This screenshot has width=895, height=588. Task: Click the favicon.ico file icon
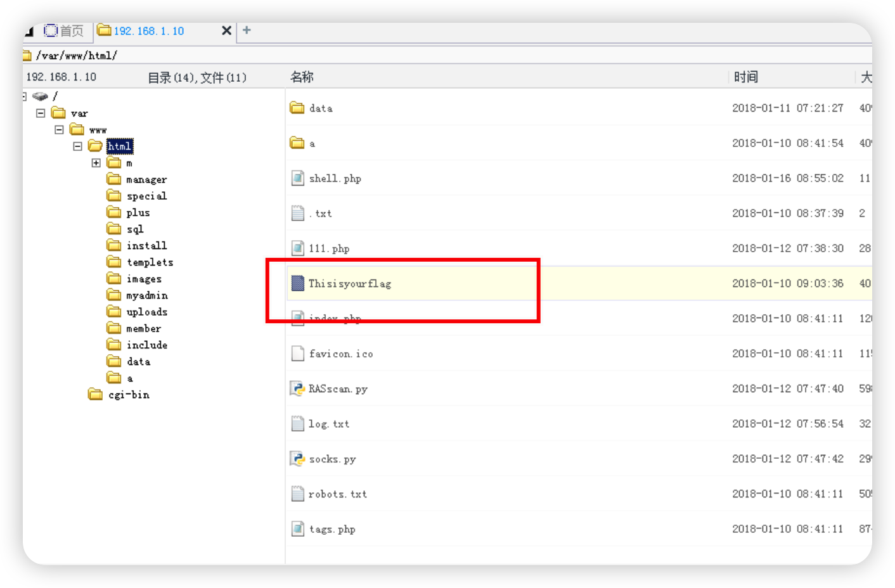(x=297, y=353)
